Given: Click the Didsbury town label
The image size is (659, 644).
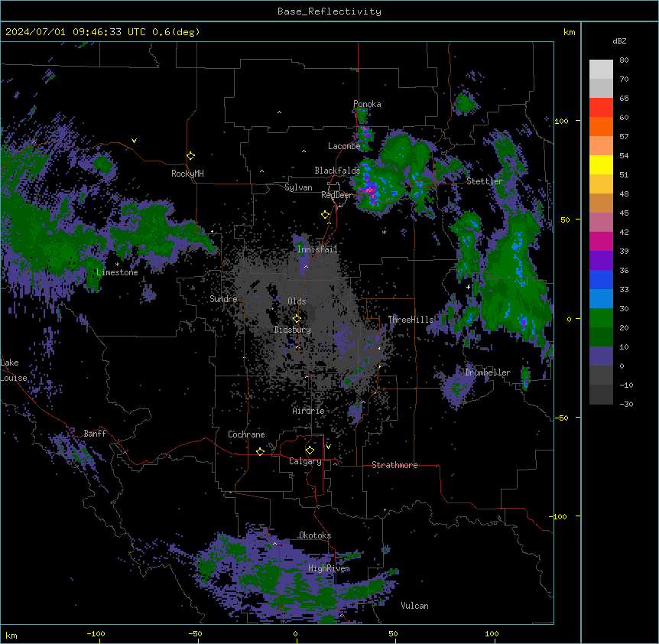Looking at the screenshot, I should (x=293, y=330).
